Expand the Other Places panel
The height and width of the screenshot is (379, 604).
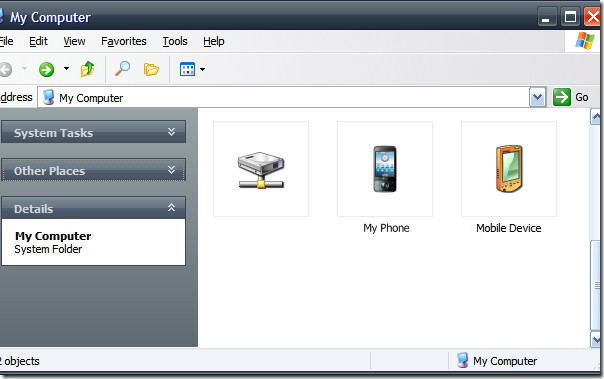(93, 170)
